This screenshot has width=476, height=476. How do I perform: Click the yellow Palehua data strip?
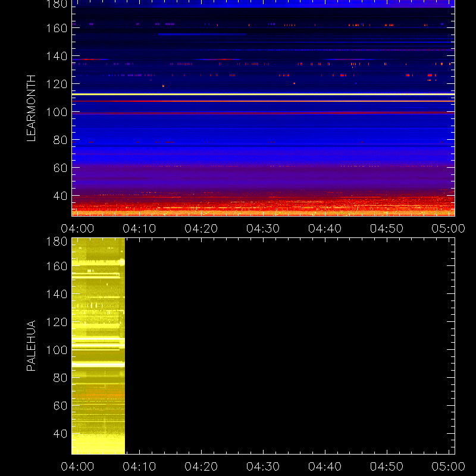98,346
